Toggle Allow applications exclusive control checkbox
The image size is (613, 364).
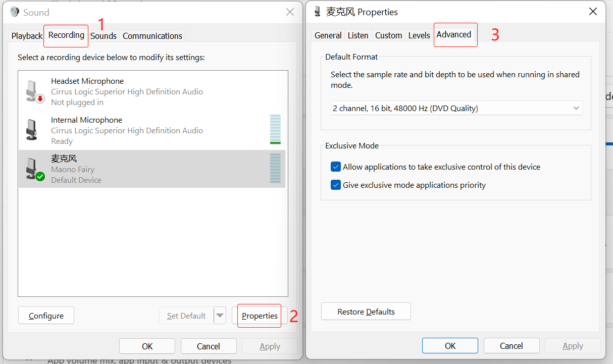pyautogui.click(x=336, y=167)
